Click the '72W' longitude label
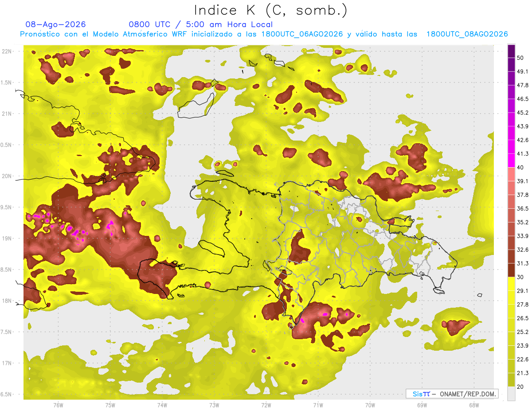Image resolution: width=532 pixels, height=411 pixels. pos(266,405)
